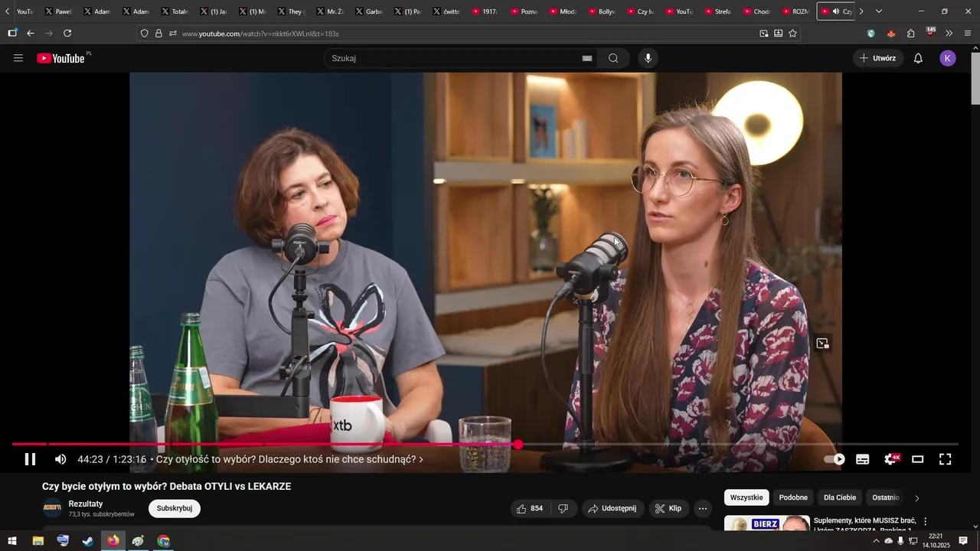Open the YouTube guide hamburger menu
Image resolution: width=980 pixels, height=551 pixels.
pyautogui.click(x=18, y=58)
